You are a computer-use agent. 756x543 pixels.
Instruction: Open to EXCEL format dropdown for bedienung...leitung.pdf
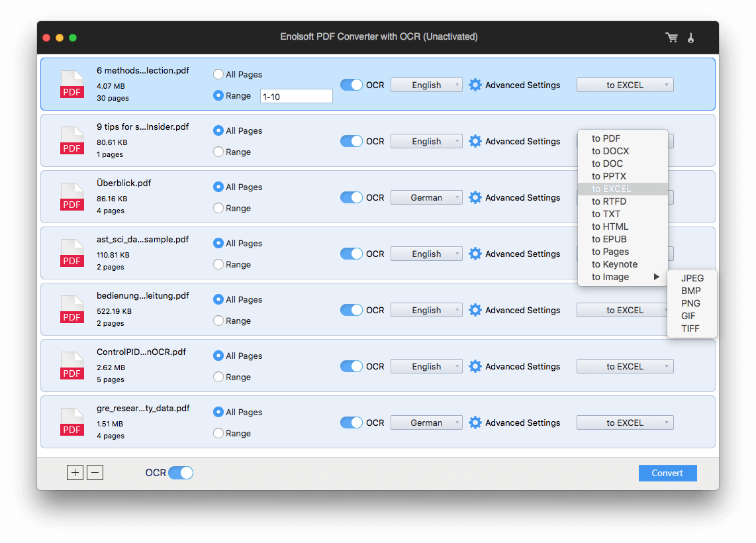622,310
